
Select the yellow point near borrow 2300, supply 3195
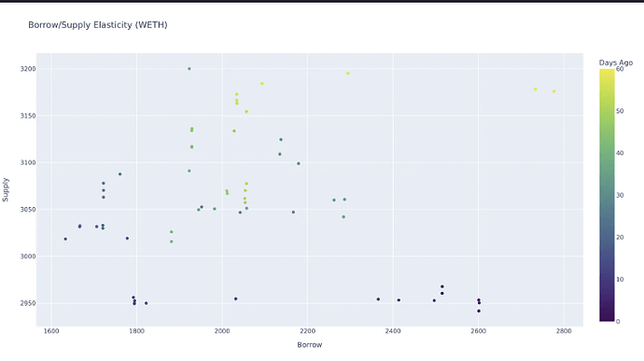pyautogui.click(x=348, y=74)
